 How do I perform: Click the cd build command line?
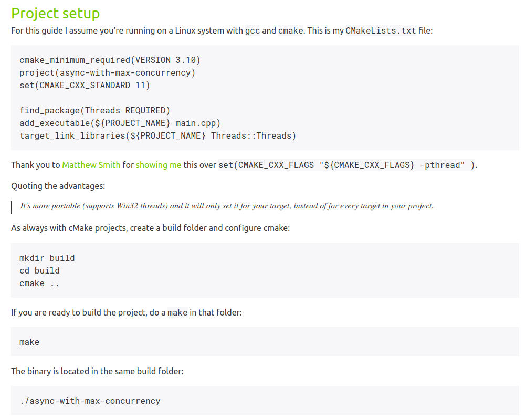click(x=39, y=271)
